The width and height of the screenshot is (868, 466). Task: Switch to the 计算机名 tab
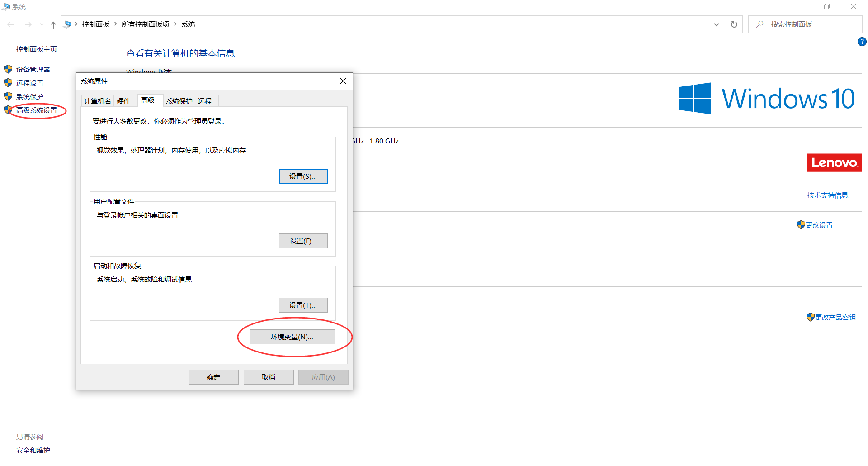(x=97, y=101)
